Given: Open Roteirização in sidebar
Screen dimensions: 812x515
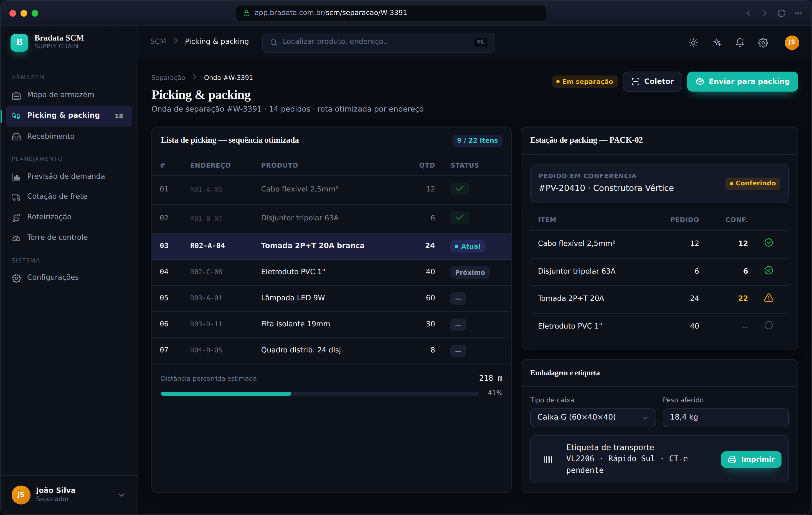Looking at the screenshot, I should click(68, 217).
